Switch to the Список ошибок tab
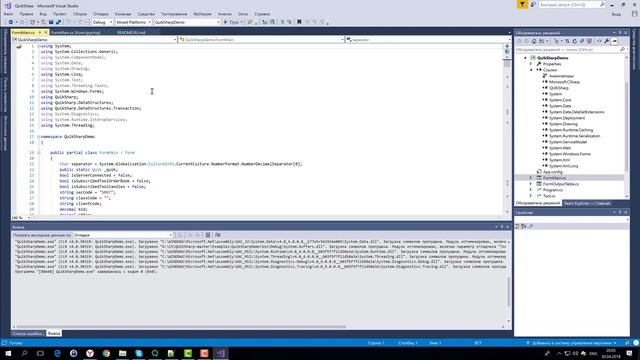640x360 pixels. (28, 333)
